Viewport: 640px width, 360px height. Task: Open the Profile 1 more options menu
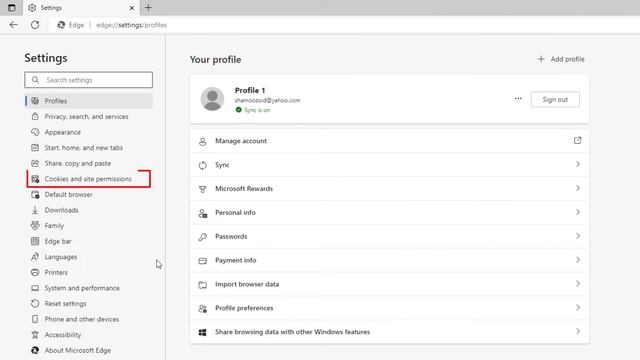518,99
